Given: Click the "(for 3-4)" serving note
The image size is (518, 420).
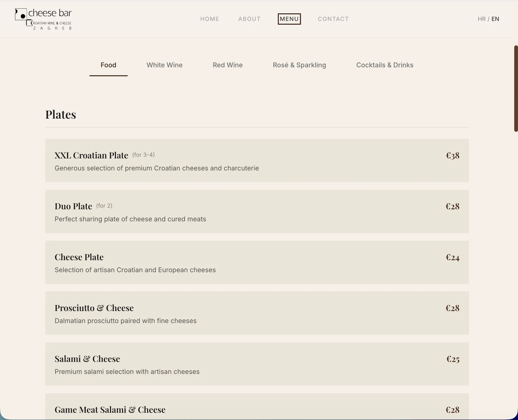Looking at the screenshot, I should pos(143,155).
